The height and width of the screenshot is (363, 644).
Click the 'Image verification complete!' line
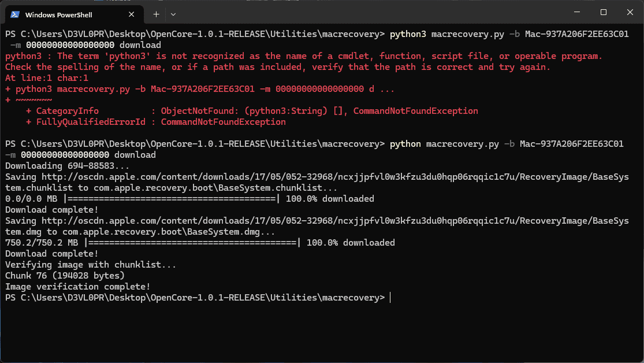77,287
